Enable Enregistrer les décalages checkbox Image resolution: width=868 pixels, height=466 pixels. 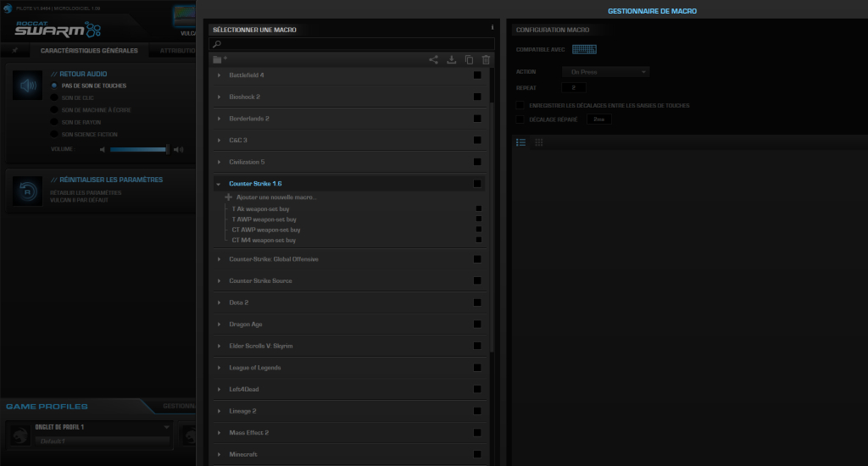[x=520, y=105]
